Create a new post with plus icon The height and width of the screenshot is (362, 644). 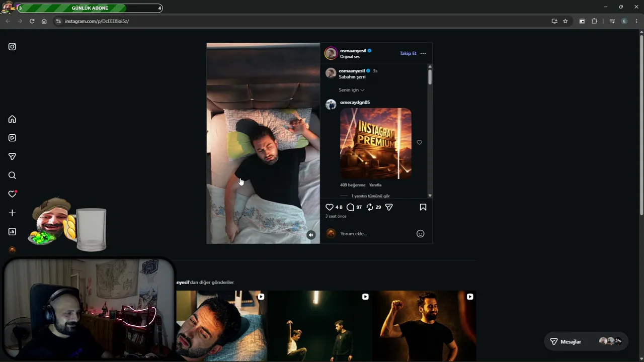[x=12, y=213]
